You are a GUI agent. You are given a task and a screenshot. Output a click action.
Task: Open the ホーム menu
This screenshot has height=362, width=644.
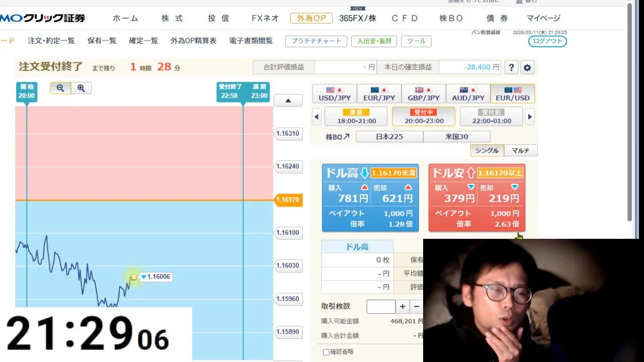(x=125, y=18)
